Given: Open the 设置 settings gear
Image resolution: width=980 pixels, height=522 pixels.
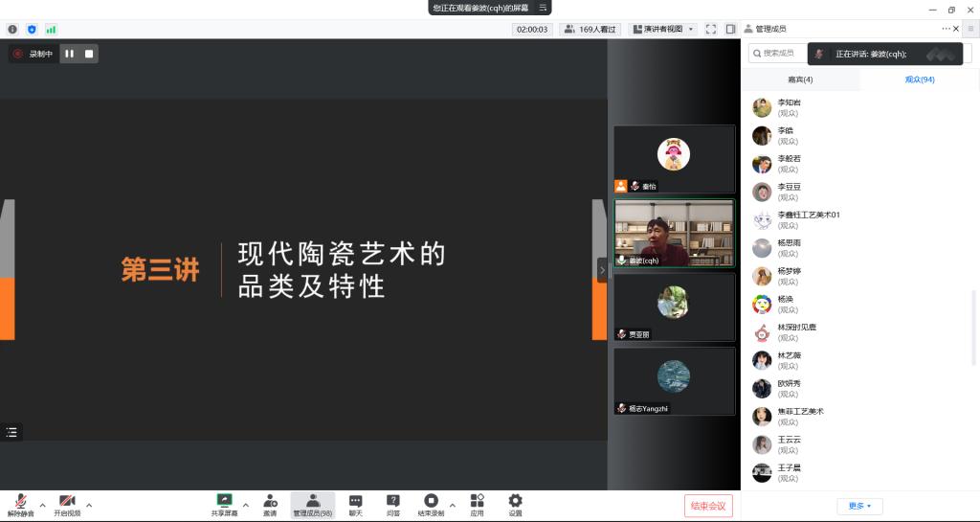Looking at the screenshot, I should pos(515,504).
